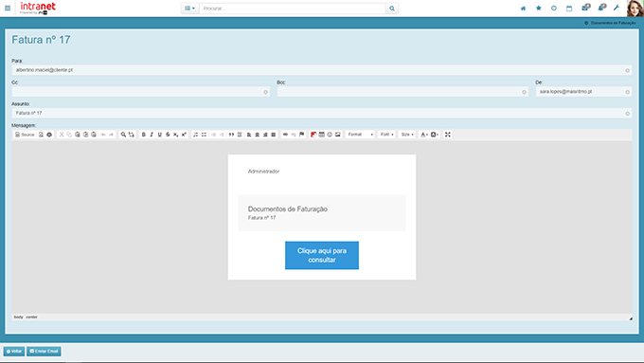The height and width of the screenshot is (363, 644).
Task: Edit the De sender field
Action: [x=583, y=92]
